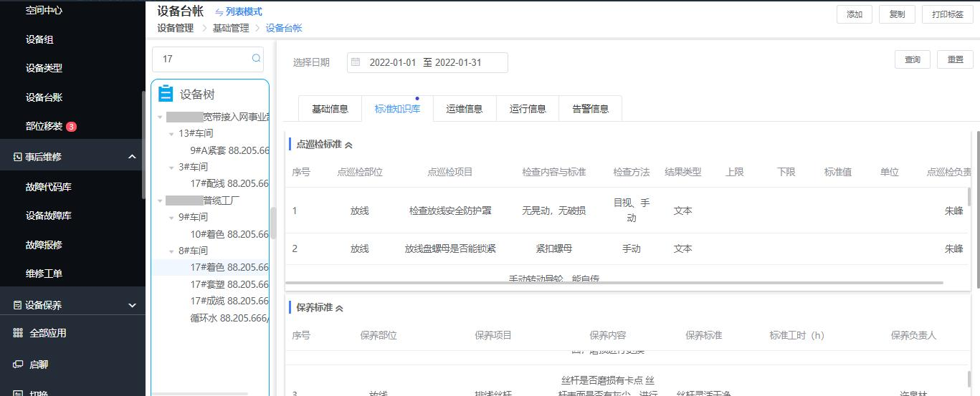Click the device search input field
The image size is (980, 396).
click(x=203, y=59)
